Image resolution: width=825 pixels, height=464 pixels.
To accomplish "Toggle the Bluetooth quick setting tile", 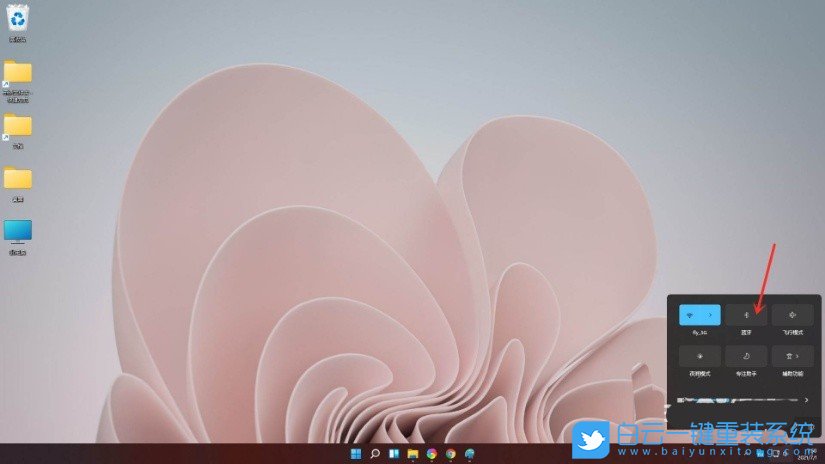I will (746, 315).
